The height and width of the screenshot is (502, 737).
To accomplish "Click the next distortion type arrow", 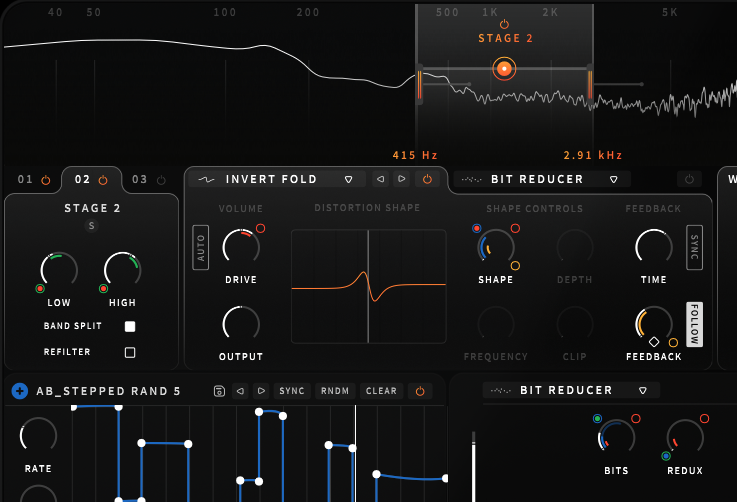I will tap(402, 180).
